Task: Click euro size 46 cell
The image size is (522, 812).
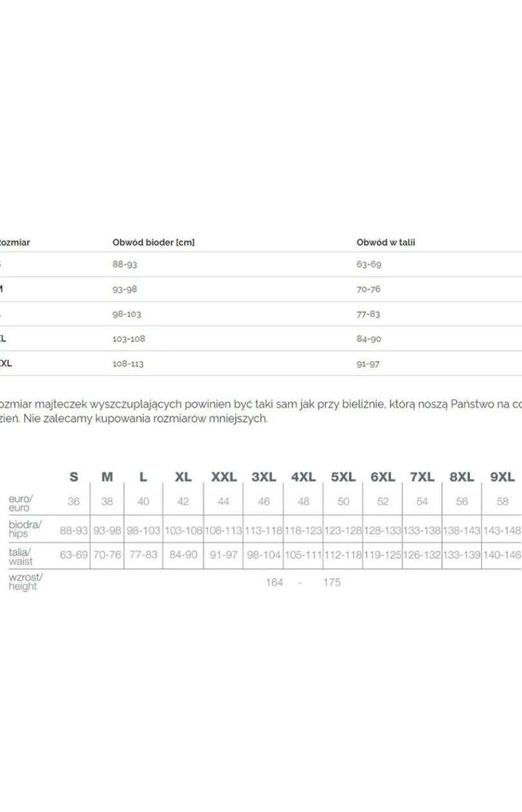Action: [x=264, y=501]
